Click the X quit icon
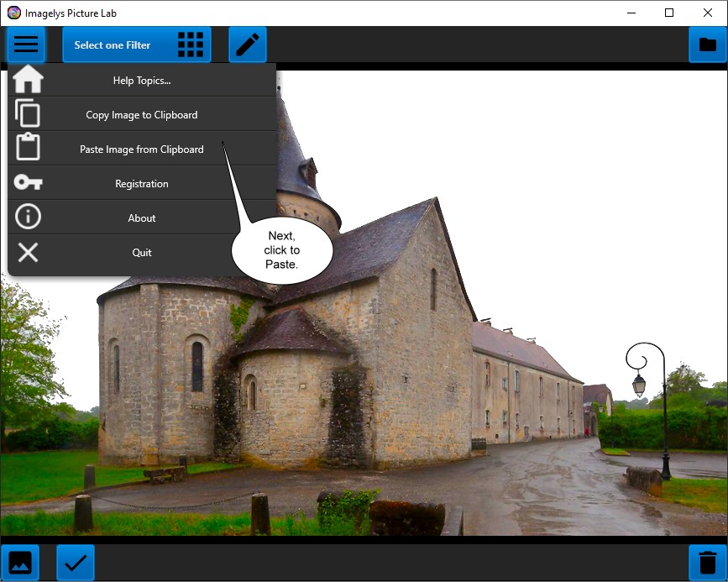This screenshot has height=582, width=728. click(x=28, y=253)
